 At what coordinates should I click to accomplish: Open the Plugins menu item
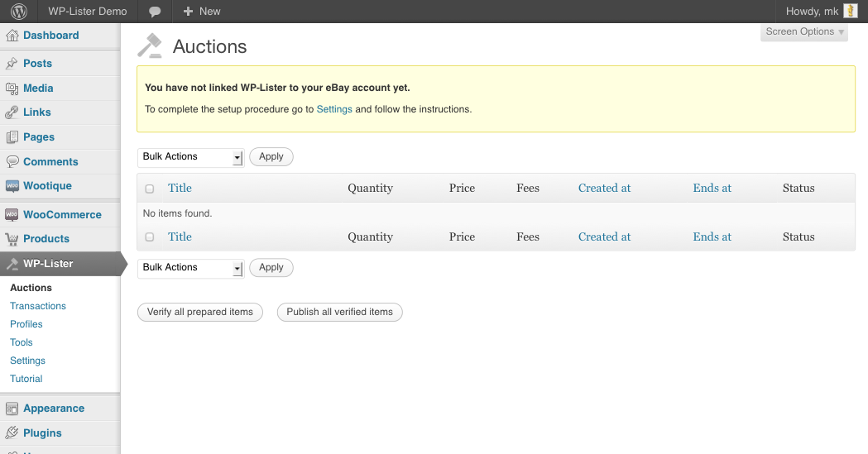coord(43,433)
